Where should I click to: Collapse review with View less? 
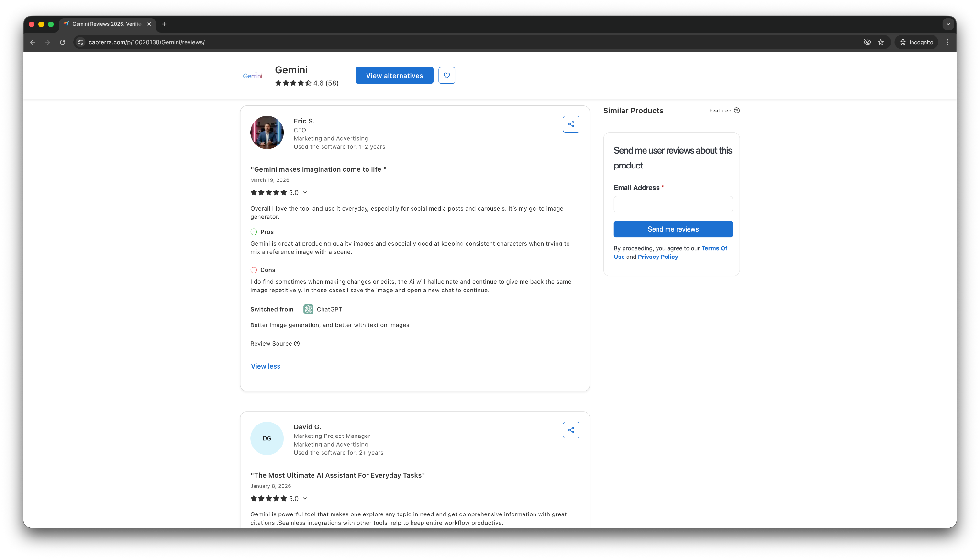pos(266,366)
